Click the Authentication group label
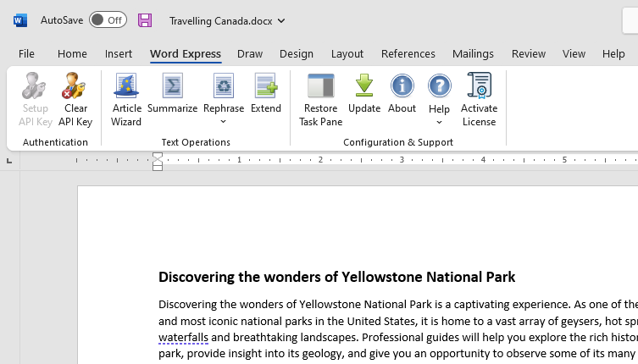The image size is (638, 364). coord(55,142)
